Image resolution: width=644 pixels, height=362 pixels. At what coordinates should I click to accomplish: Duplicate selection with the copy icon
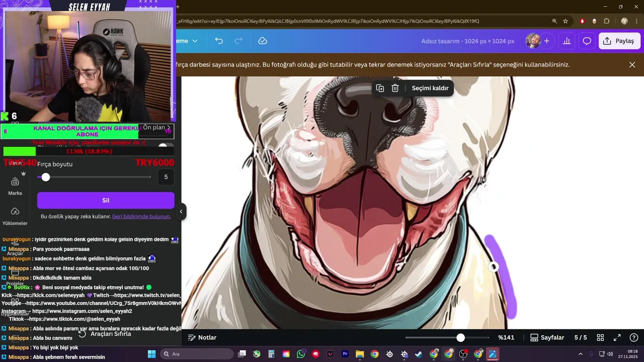(380, 88)
